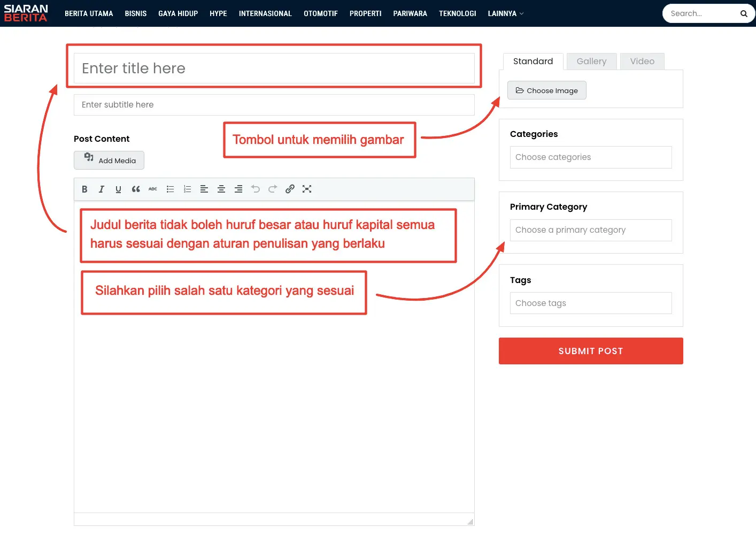This screenshot has height=550, width=756.
Task: Enter fullscreen editor mode
Action: click(307, 189)
